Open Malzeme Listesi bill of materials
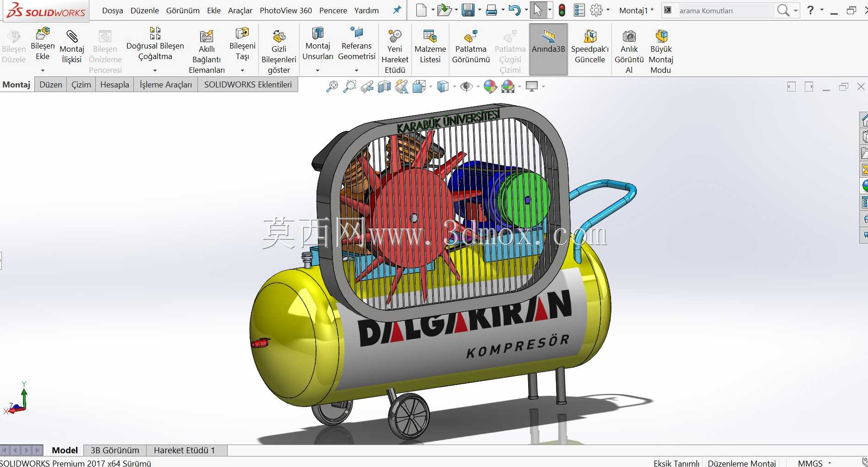 [x=430, y=47]
